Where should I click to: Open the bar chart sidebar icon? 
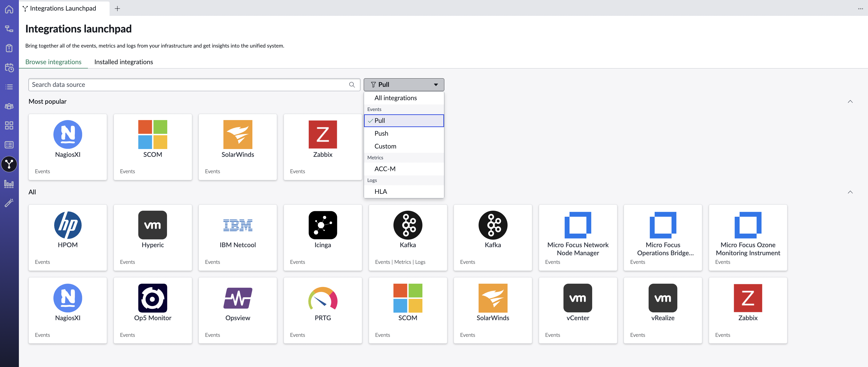9,184
